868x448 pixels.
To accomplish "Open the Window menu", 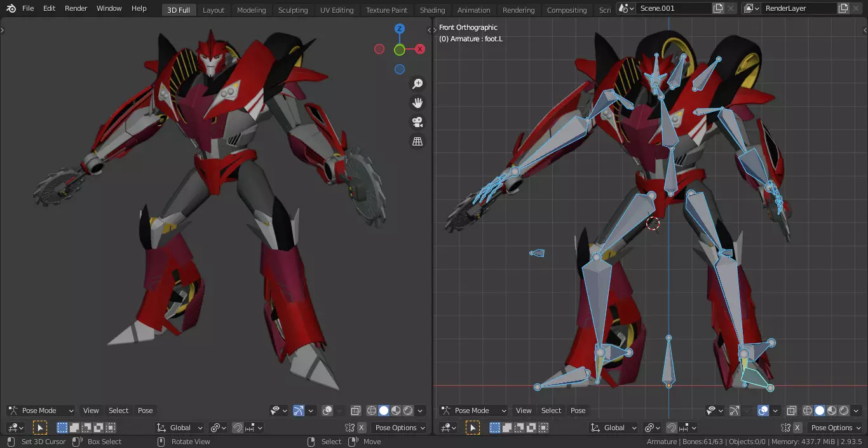I will pyautogui.click(x=109, y=8).
